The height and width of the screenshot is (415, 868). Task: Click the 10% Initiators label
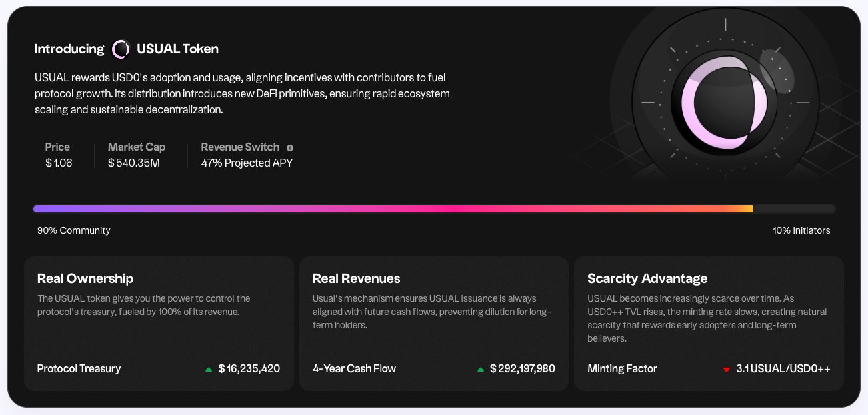point(801,230)
